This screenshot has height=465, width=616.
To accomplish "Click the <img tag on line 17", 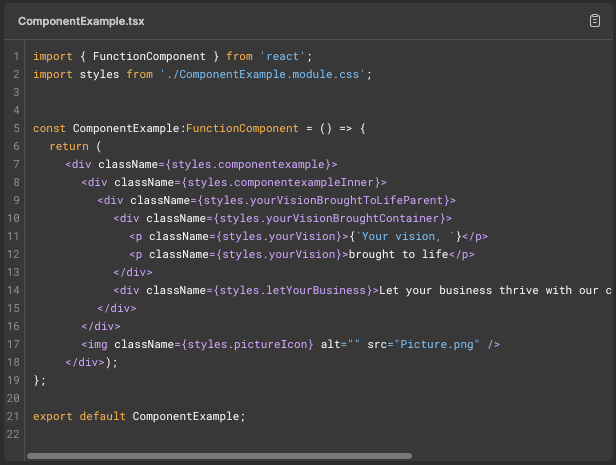I will (x=94, y=344).
